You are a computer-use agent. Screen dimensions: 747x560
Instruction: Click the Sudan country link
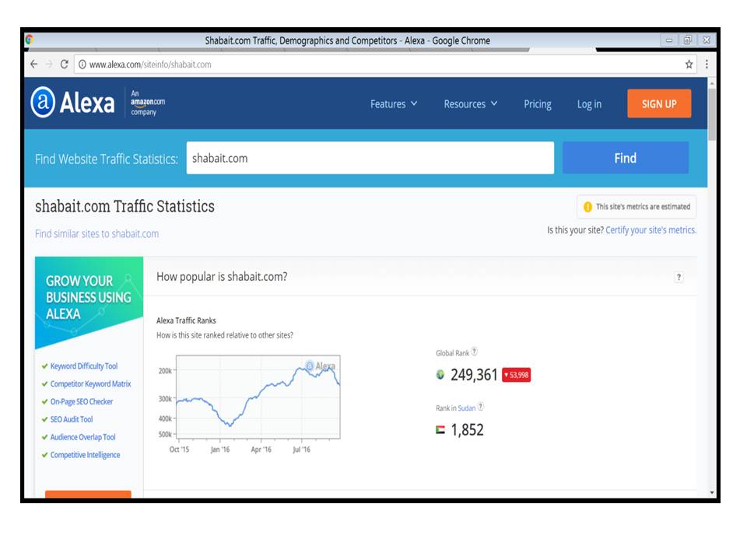point(466,408)
